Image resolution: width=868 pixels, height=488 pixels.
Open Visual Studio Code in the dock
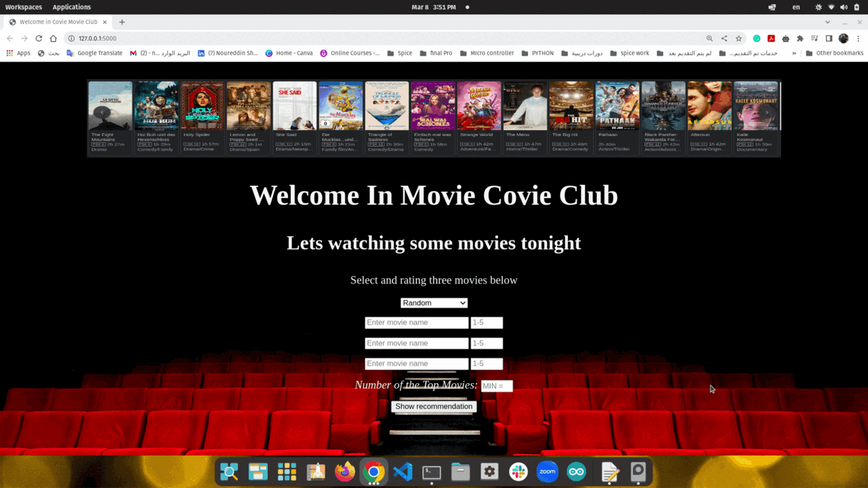tap(402, 471)
